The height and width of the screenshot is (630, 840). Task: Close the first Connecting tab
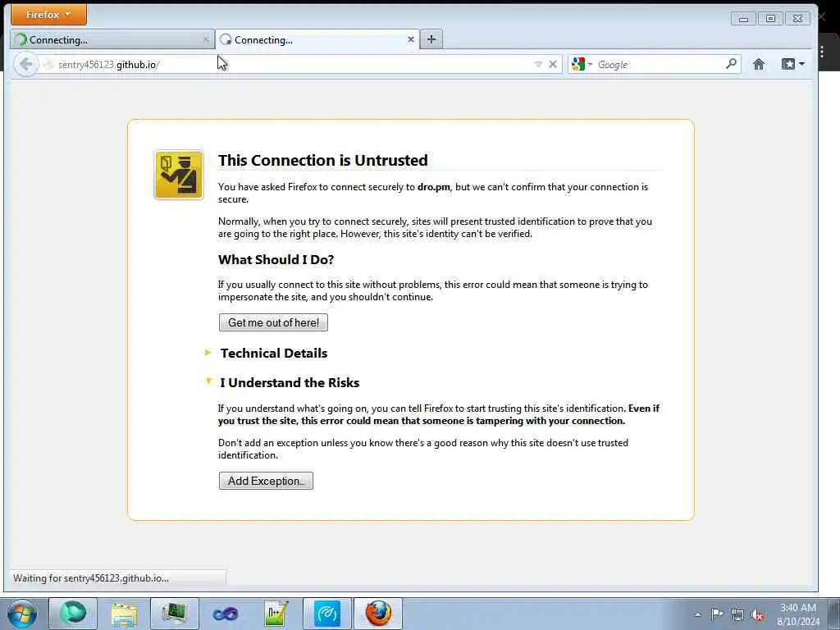[x=206, y=39]
